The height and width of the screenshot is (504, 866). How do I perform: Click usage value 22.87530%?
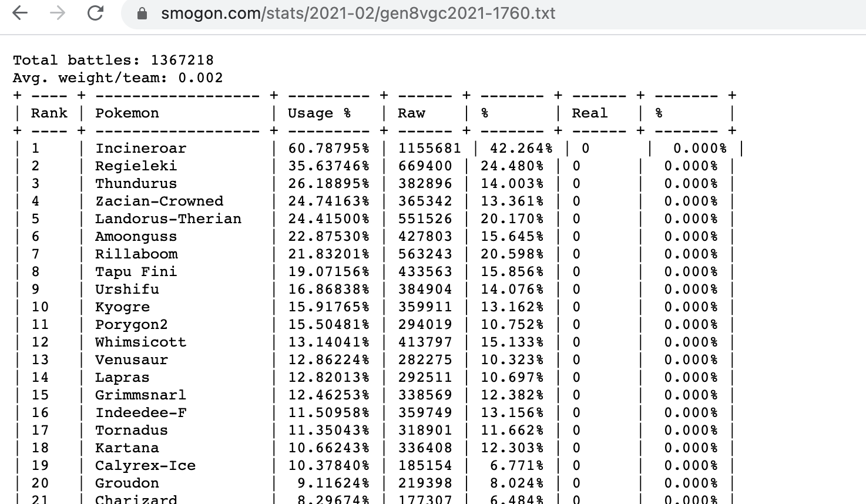pyautogui.click(x=328, y=236)
